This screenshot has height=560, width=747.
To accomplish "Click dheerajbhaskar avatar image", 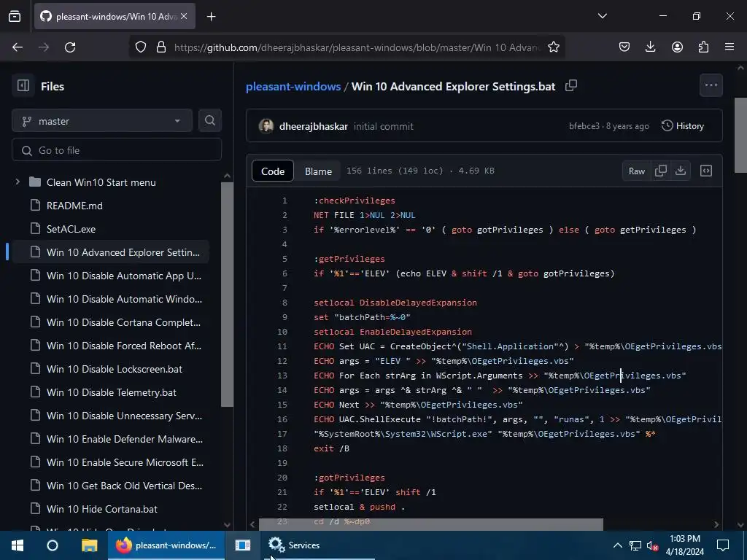I will point(266,126).
